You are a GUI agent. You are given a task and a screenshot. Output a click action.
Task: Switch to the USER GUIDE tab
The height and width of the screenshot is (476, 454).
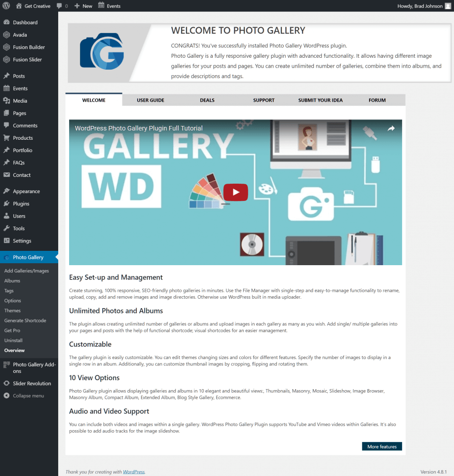pyautogui.click(x=151, y=100)
